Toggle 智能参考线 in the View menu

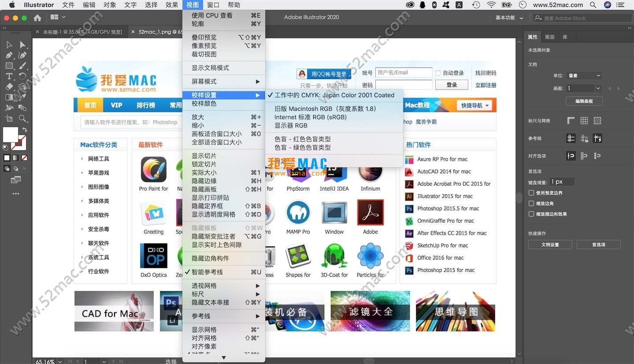coord(206,272)
